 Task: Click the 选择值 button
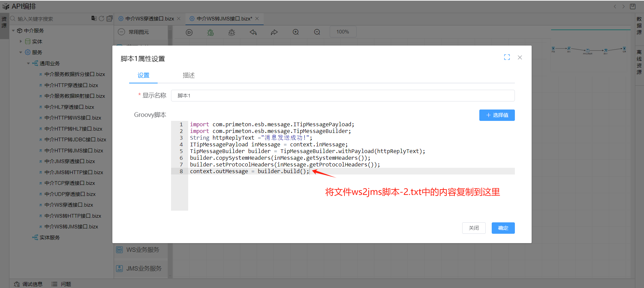click(497, 115)
